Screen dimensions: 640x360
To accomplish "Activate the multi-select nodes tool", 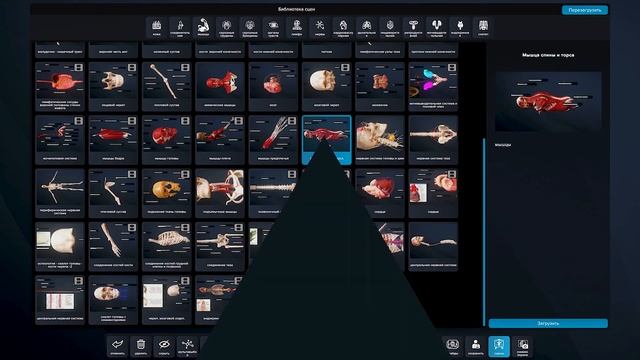I will (187, 346).
